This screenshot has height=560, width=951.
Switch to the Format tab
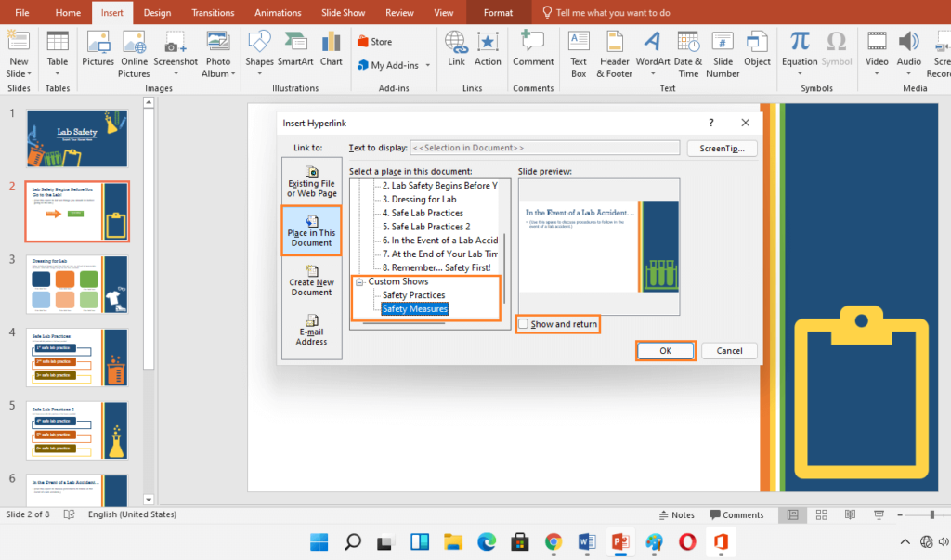(x=498, y=12)
